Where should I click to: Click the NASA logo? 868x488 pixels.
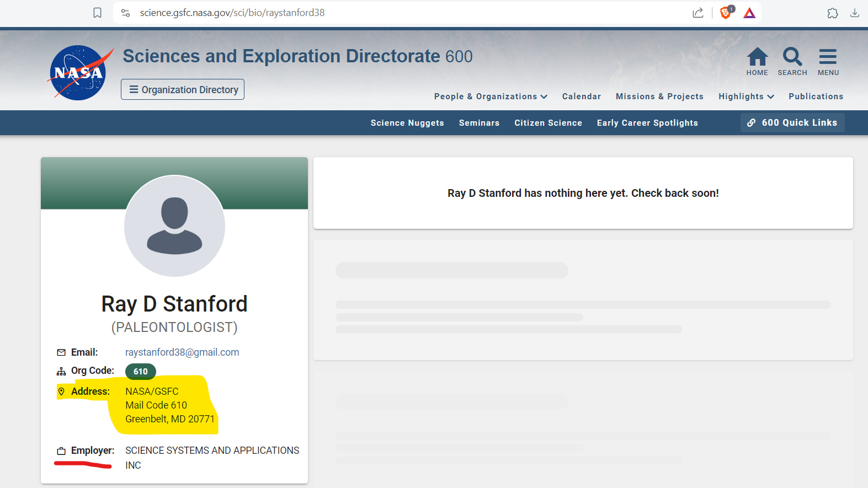(79, 73)
